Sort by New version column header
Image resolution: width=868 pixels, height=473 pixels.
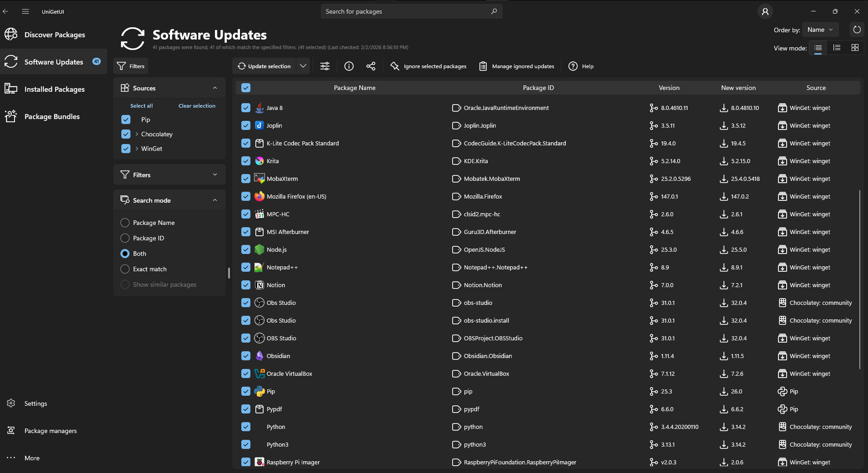(738, 88)
